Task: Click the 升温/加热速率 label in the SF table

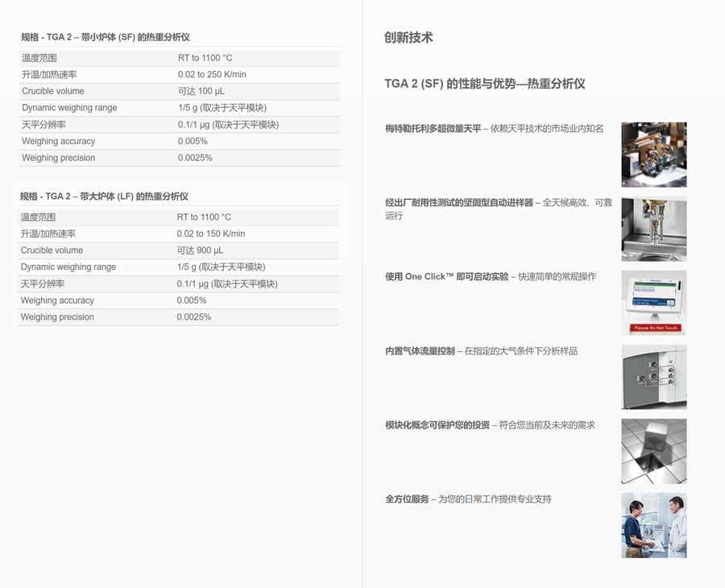Action: click(49, 74)
